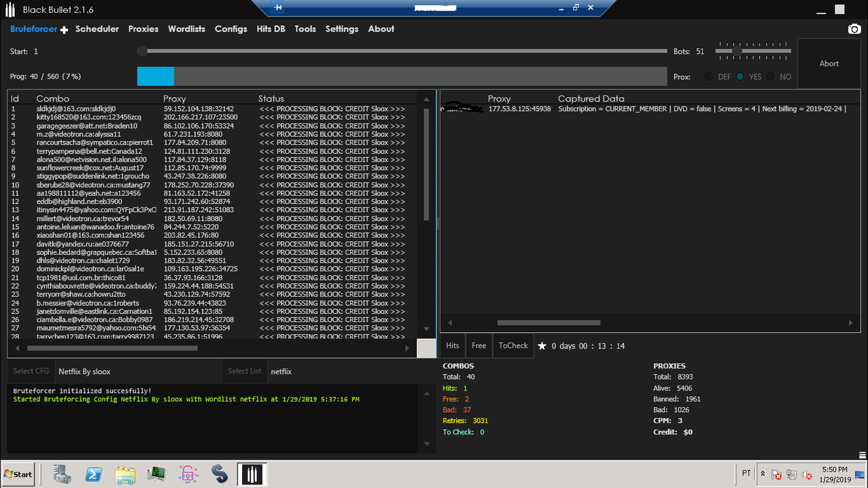
Task: Open the Tools tab
Action: coord(305,29)
